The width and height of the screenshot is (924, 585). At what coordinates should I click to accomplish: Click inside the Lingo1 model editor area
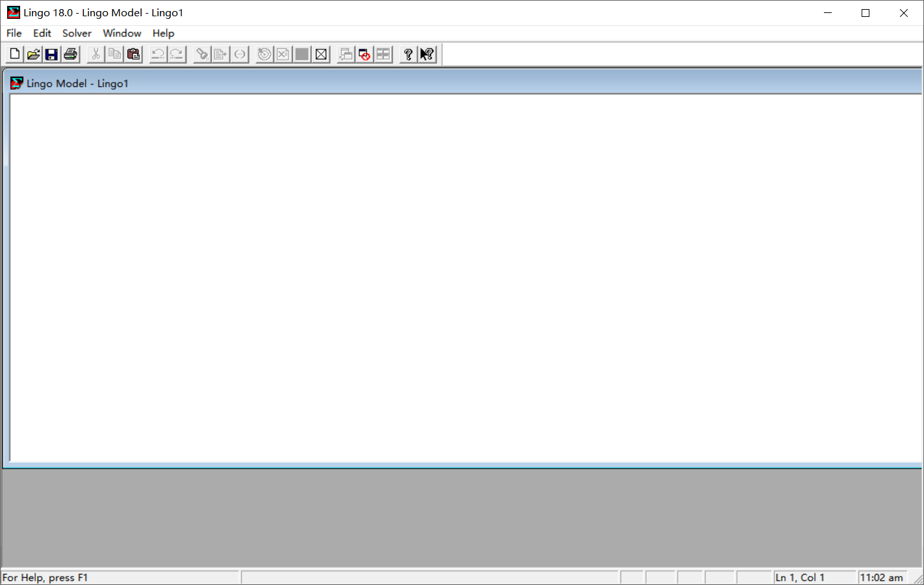465,278
